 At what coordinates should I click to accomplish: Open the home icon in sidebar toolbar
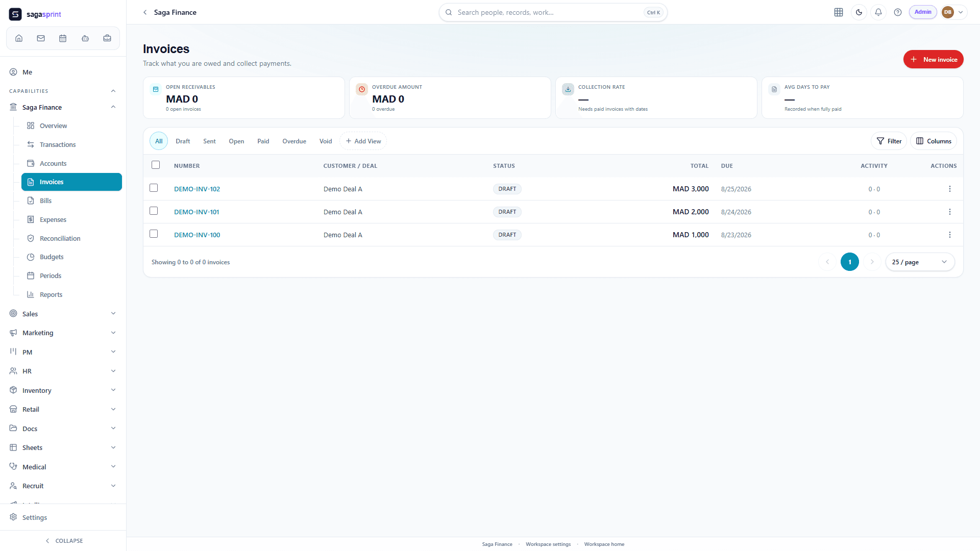click(19, 38)
